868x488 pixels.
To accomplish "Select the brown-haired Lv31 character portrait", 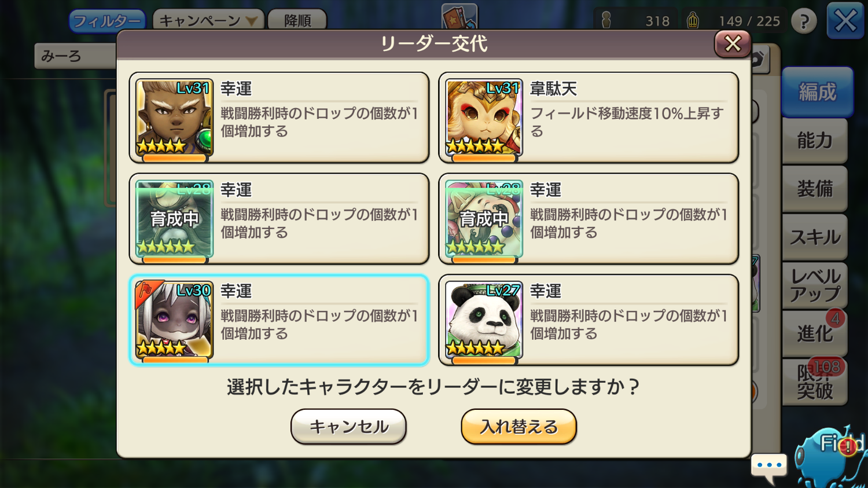I will click(174, 118).
